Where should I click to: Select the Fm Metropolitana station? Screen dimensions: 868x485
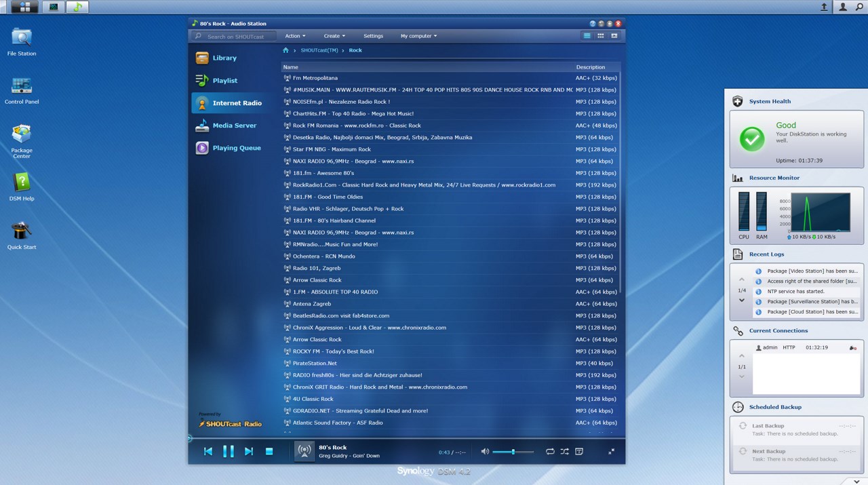tap(451, 78)
